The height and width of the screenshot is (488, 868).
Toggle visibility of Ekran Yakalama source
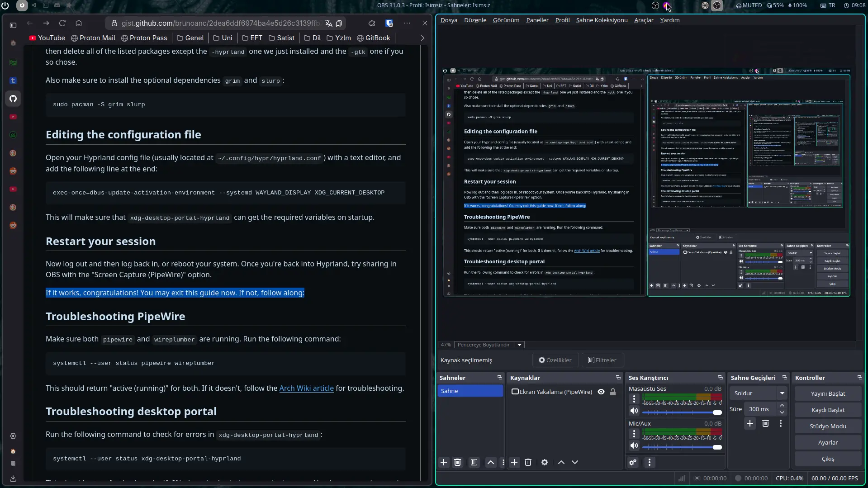tap(601, 392)
